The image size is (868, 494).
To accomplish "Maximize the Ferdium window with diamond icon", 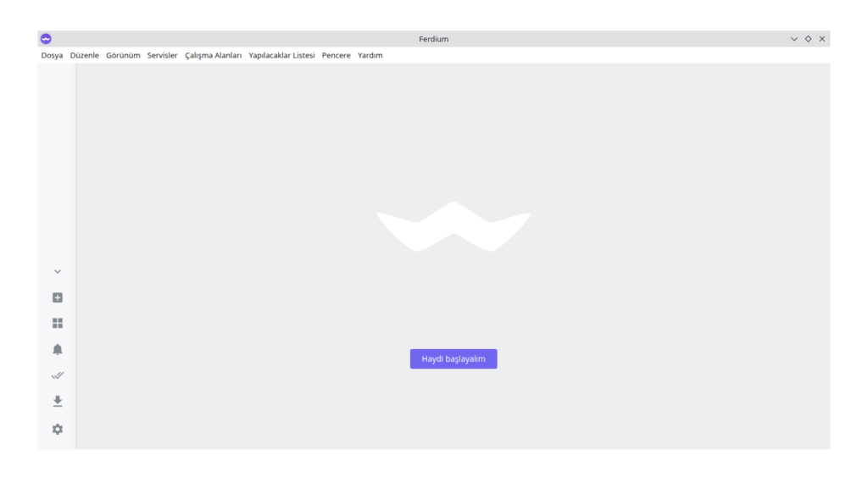I will (x=808, y=39).
